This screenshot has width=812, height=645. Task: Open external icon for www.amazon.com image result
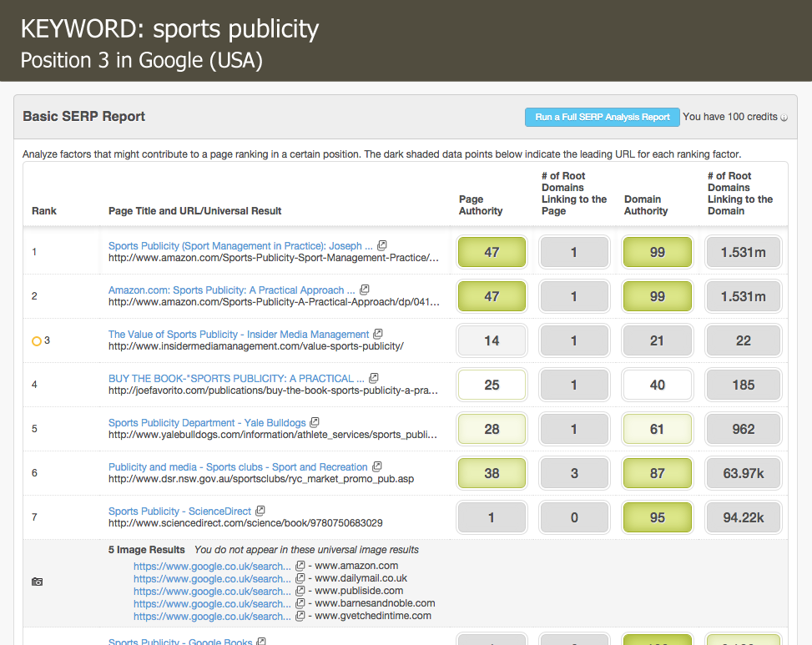click(x=300, y=566)
